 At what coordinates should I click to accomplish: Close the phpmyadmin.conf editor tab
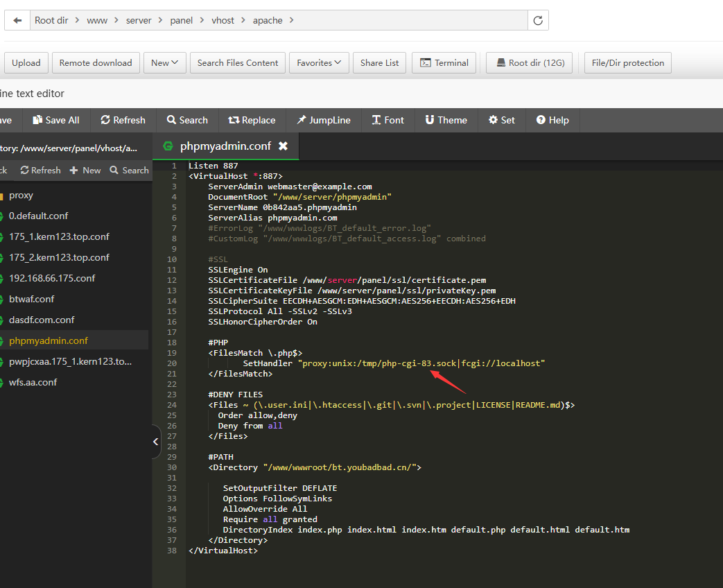[x=283, y=146]
